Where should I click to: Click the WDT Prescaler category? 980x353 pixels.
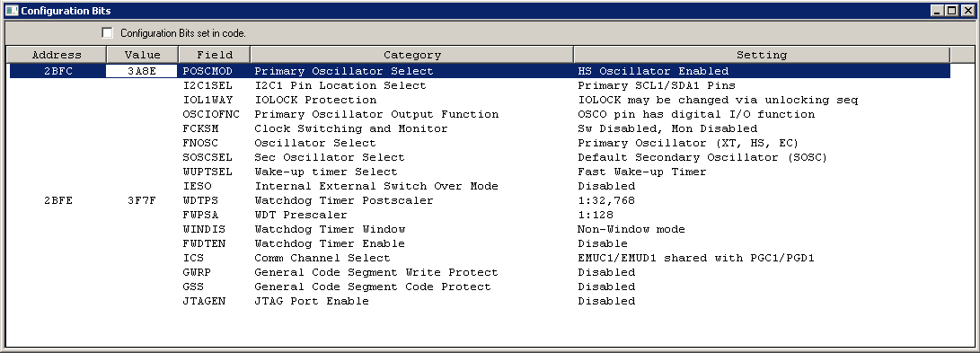click(301, 215)
